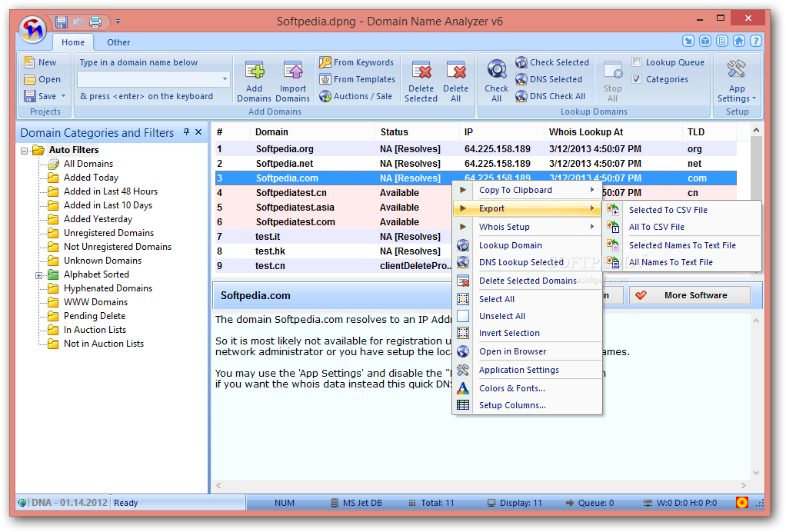This screenshot has width=786, height=532.
Task: Switch to the Other ribbon tab
Action: coord(118,42)
